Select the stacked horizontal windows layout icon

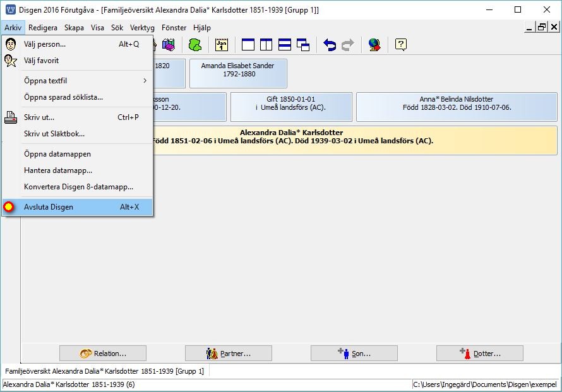(285, 45)
